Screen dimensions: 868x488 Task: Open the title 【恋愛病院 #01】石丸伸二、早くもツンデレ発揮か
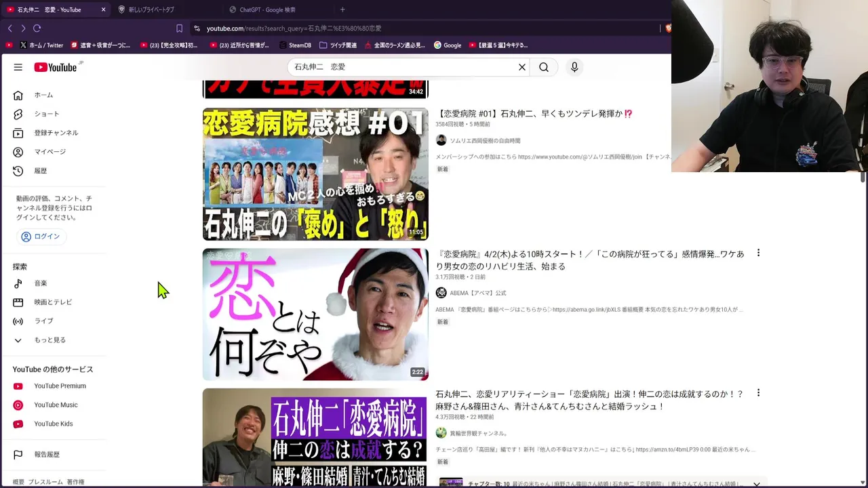click(534, 114)
